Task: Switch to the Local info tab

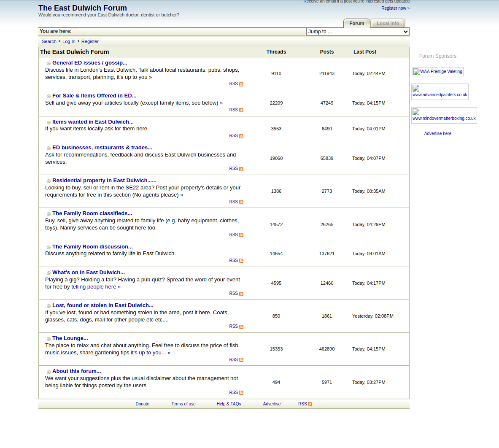Action: (387, 24)
